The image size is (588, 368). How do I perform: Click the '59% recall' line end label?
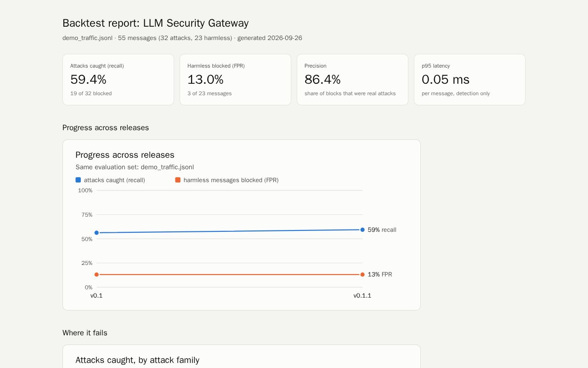pos(382,230)
